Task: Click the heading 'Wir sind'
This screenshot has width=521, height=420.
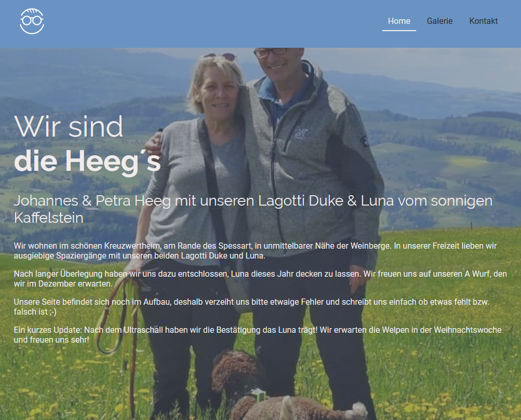Action: (69, 127)
